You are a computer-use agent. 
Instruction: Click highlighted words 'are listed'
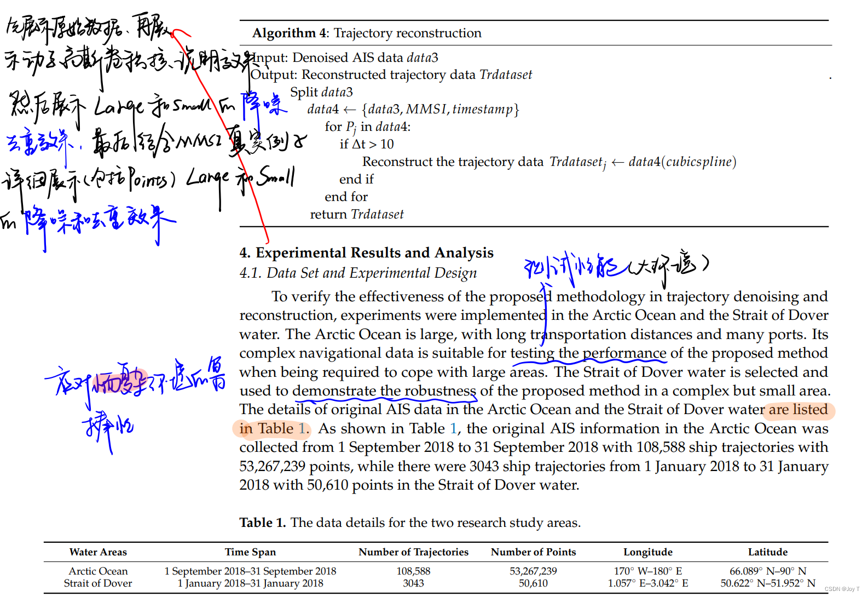coord(798,410)
